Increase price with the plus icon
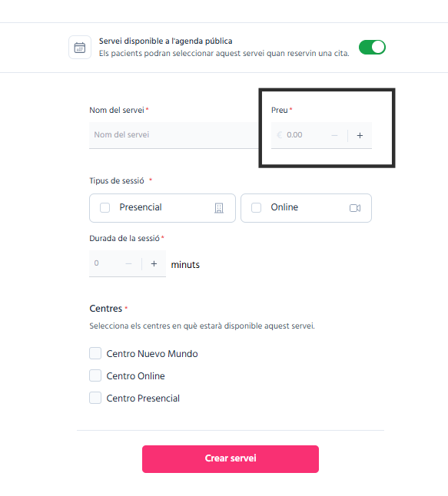 [360, 136]
